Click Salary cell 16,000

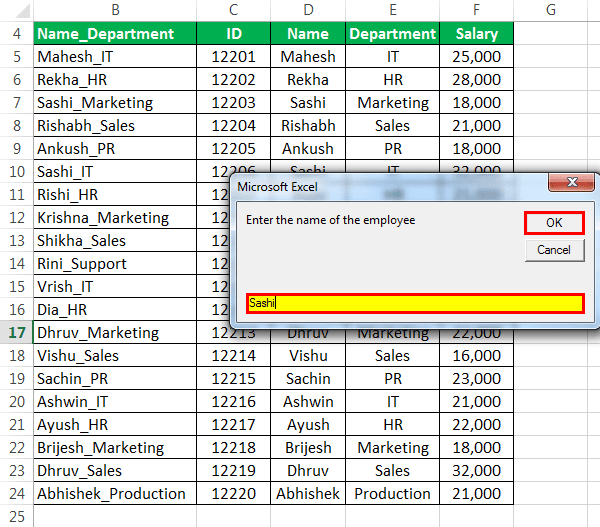click(476, 356)
